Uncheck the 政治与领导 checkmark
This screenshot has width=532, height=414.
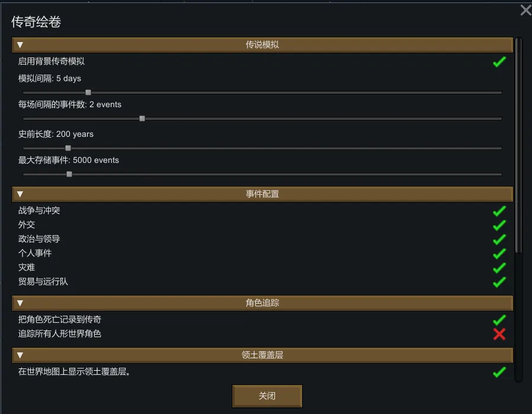point(499,239)
